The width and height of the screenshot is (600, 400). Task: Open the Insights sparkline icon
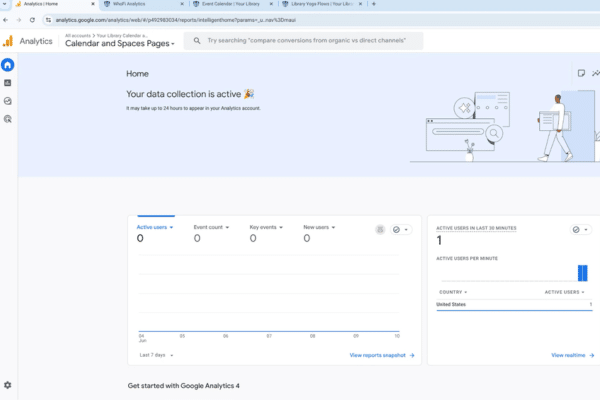pyautogui.click(x=596, y=73)
